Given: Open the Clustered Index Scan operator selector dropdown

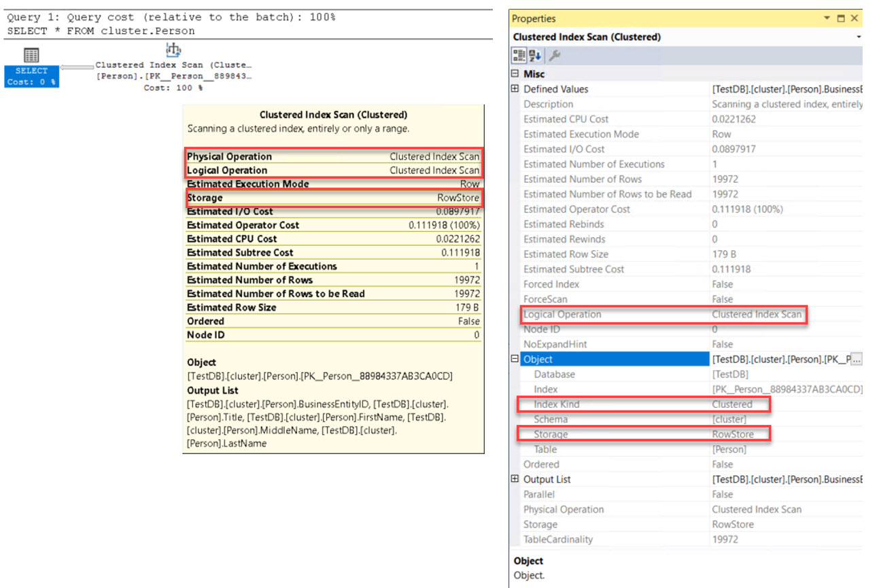Looking at the screenshot, I should (859, 37).
